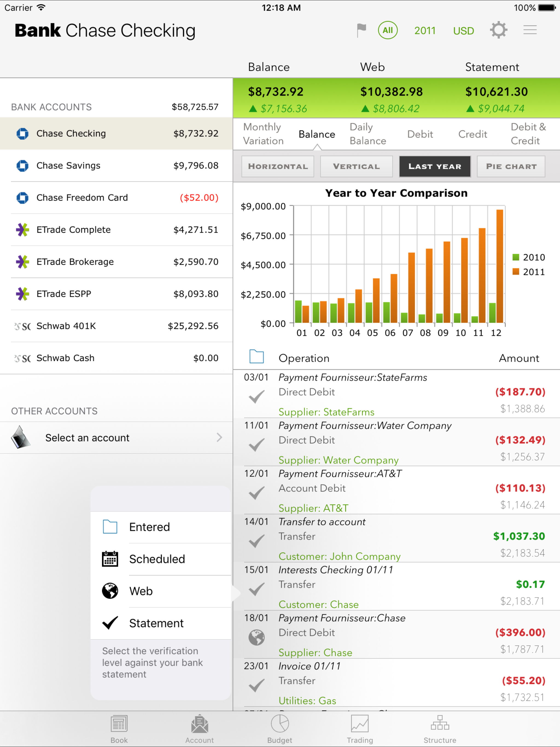Tap folder icon beside Operation header

coord(256,357)
